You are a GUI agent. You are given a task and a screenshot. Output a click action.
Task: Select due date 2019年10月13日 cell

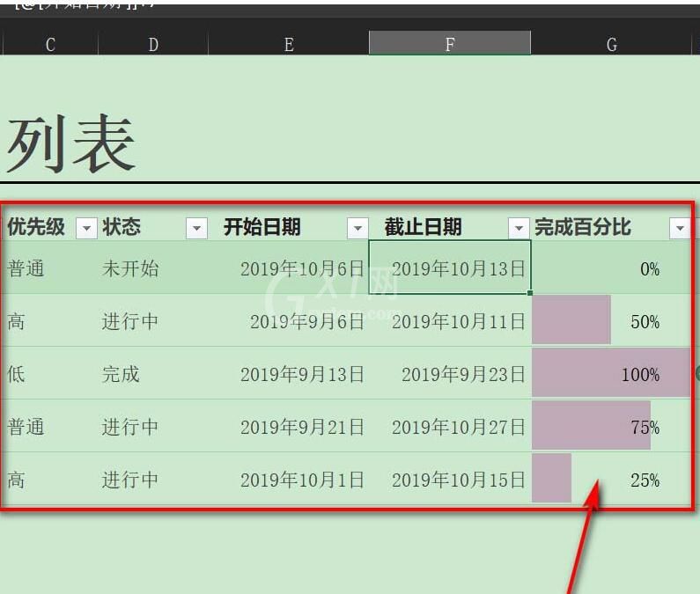(x=450, y=268)
